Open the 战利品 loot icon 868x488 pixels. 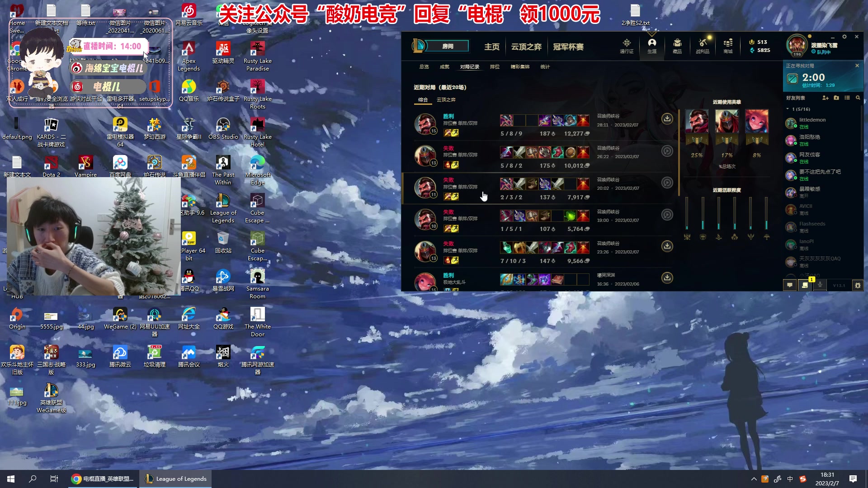click(x=703, y=46)
